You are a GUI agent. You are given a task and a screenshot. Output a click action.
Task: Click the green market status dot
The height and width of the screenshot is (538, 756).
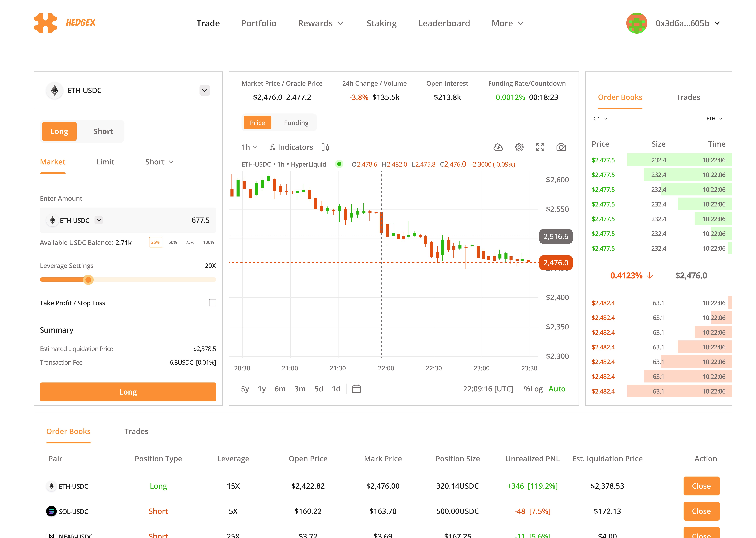[x=339, y=164]
